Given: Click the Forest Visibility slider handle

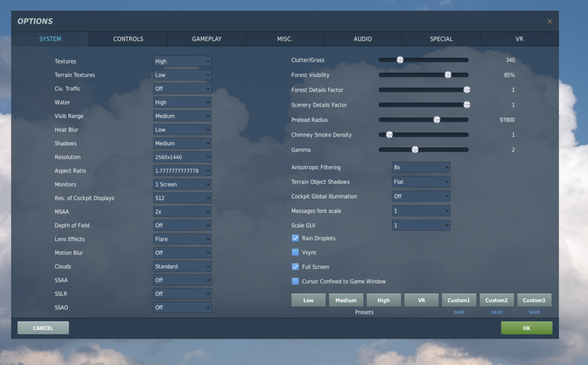Looking at the screenshot, I should click(448, 75).
